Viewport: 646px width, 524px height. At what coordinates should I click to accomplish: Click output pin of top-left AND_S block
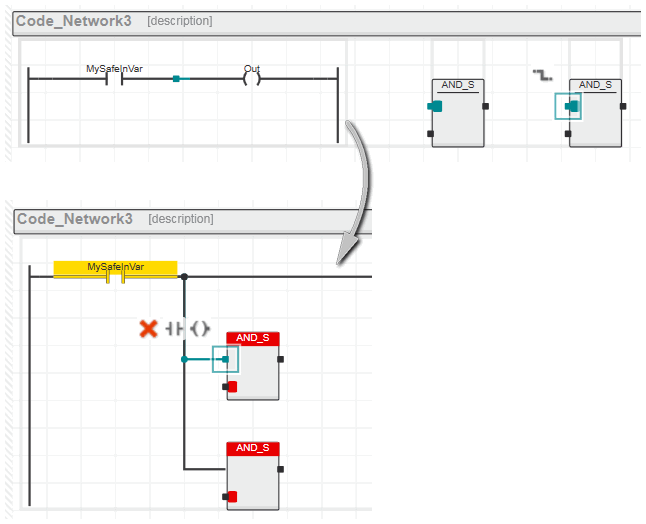click(x=485, y=106)
